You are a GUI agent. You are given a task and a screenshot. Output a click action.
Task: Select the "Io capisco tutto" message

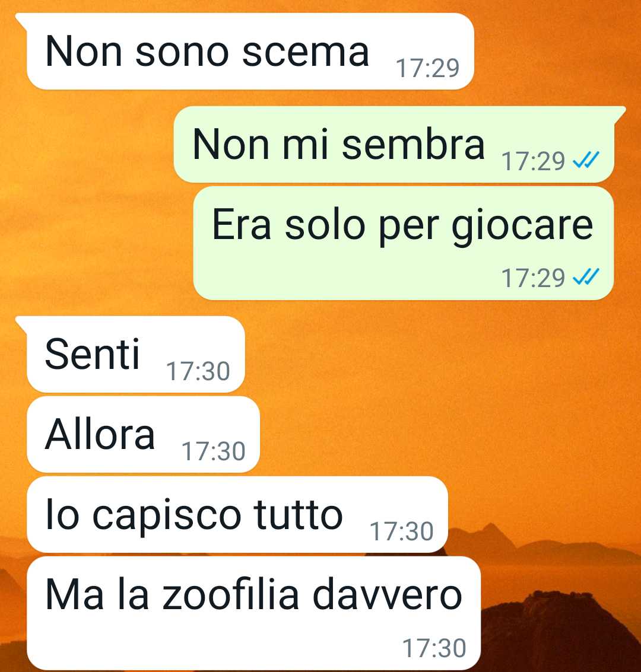tap(237, 515)
